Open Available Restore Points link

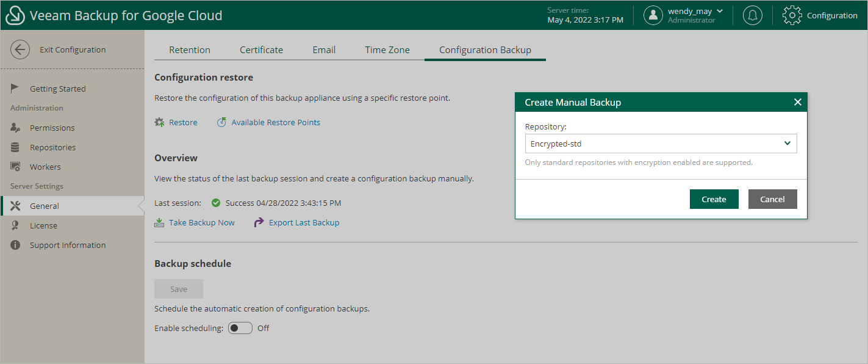coord(276,122)
